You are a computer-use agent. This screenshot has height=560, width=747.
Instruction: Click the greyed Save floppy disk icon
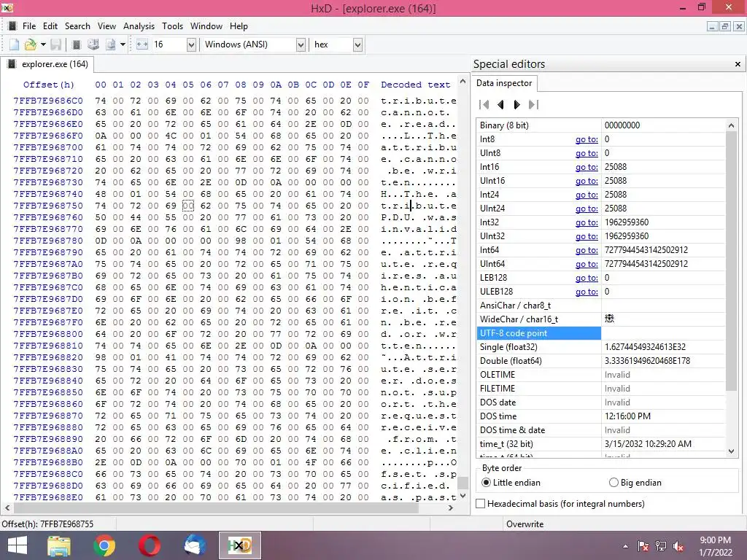click(x=55, y=44)
